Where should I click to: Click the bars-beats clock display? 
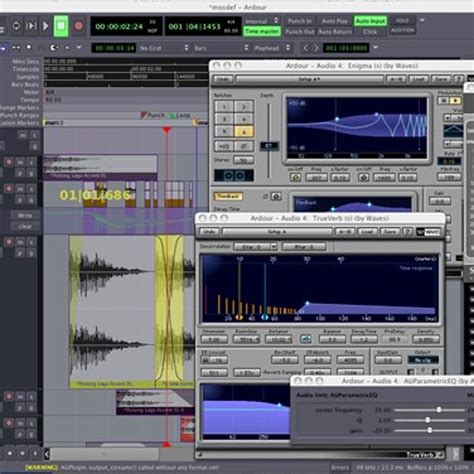(203, 26)
